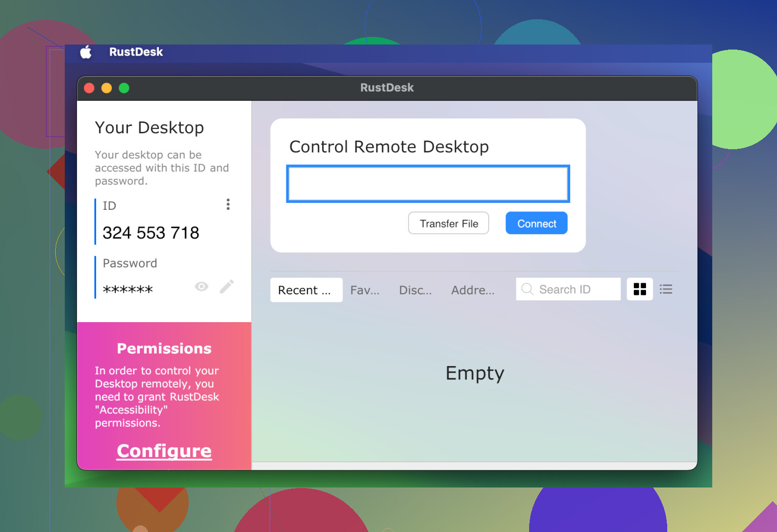Click the masked password asterisks
This screenshot has width=777, height=532.
click(x=127, y=290)
